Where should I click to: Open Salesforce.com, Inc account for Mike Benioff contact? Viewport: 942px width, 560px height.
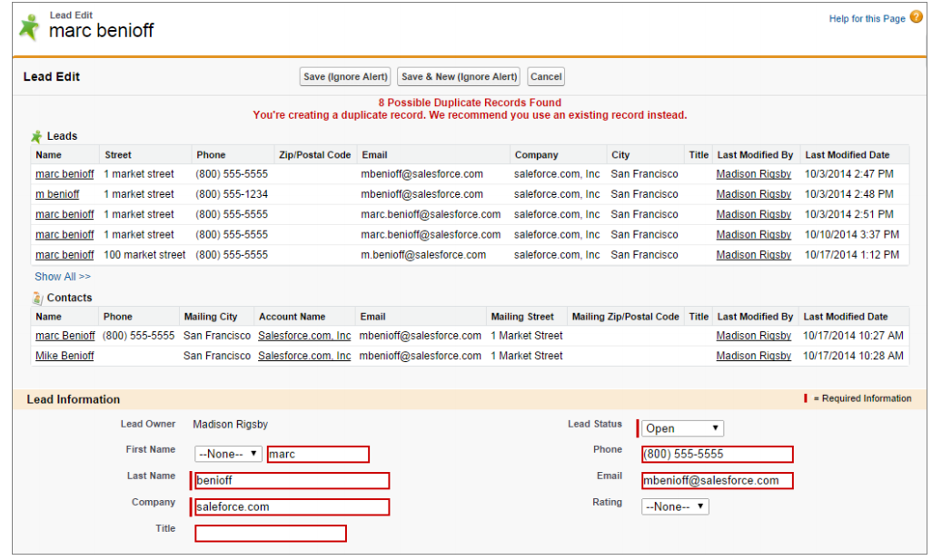click(304, 356)
